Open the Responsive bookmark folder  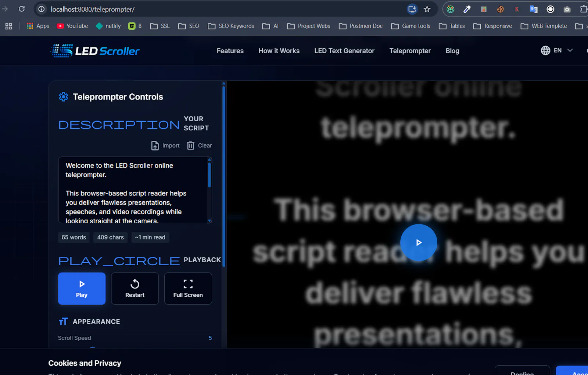pyautogui.click(x=493, y=26)
